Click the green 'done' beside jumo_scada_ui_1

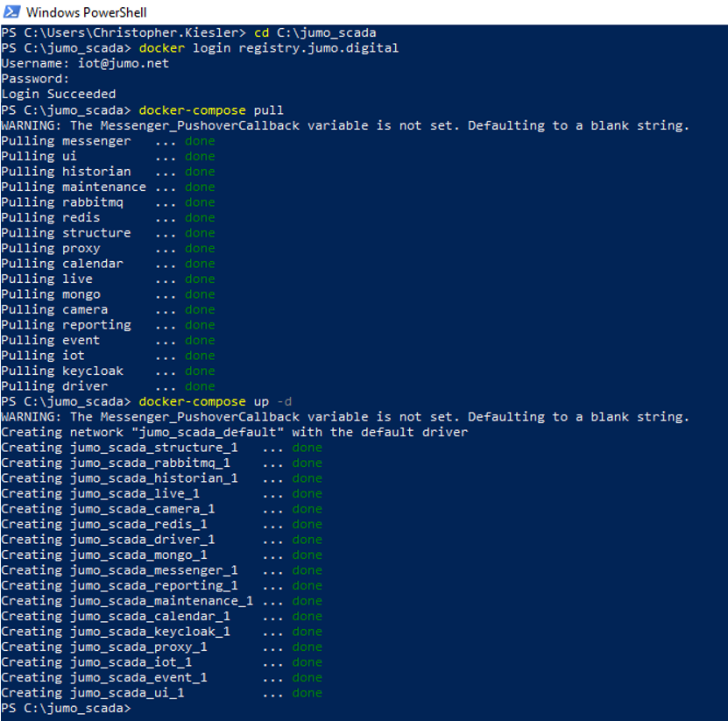307,693
